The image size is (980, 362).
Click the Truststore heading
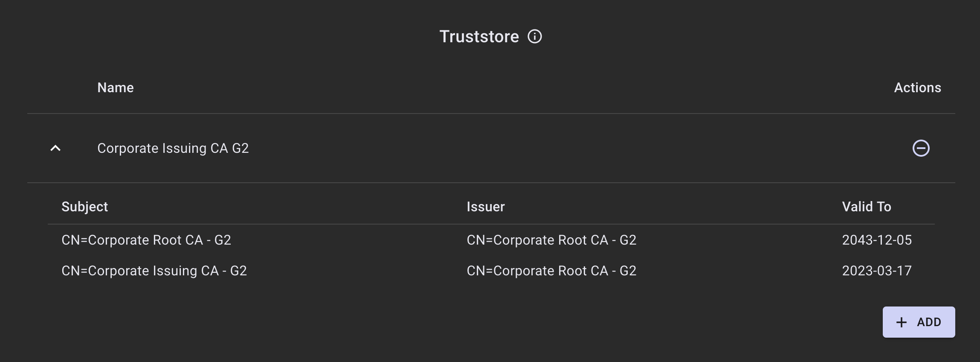pos(479,37)
